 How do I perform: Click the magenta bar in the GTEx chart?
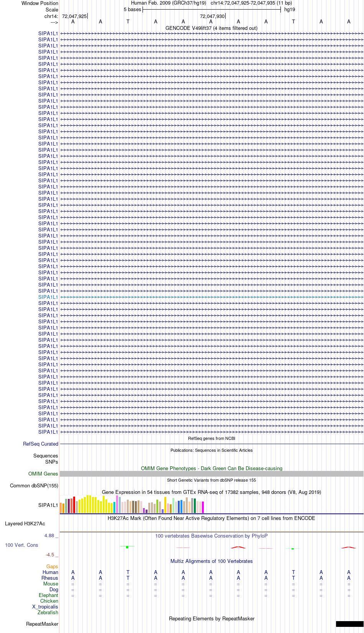click(203, 507)
